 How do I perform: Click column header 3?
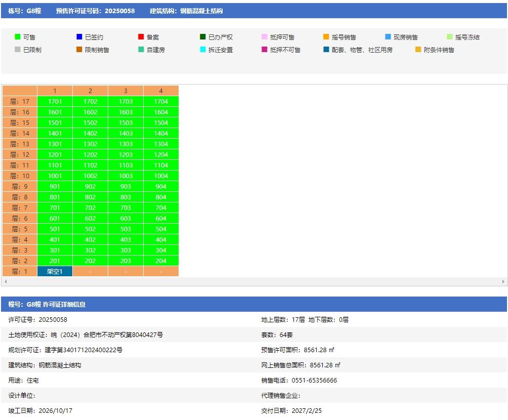tap(125, 91)
